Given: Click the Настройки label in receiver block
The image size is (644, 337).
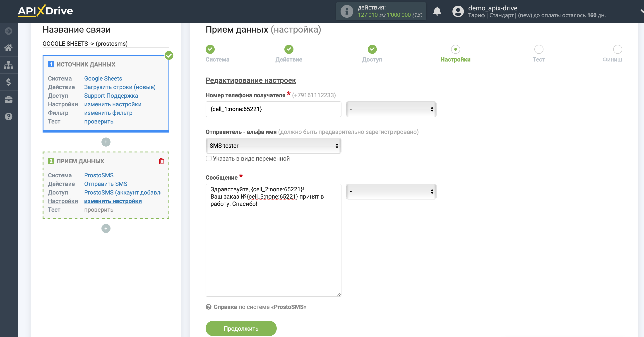Looking at the screenshot, I should pos(63,201).
